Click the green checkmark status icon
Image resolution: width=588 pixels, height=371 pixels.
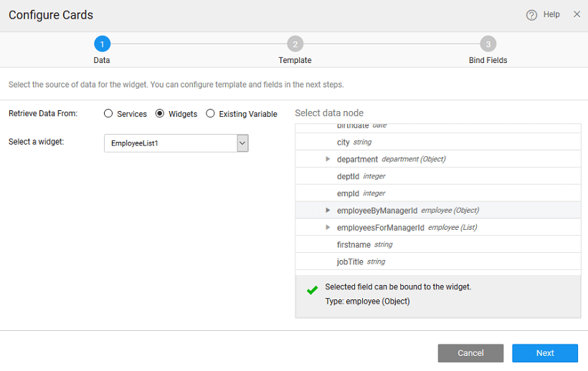[312, 290]
